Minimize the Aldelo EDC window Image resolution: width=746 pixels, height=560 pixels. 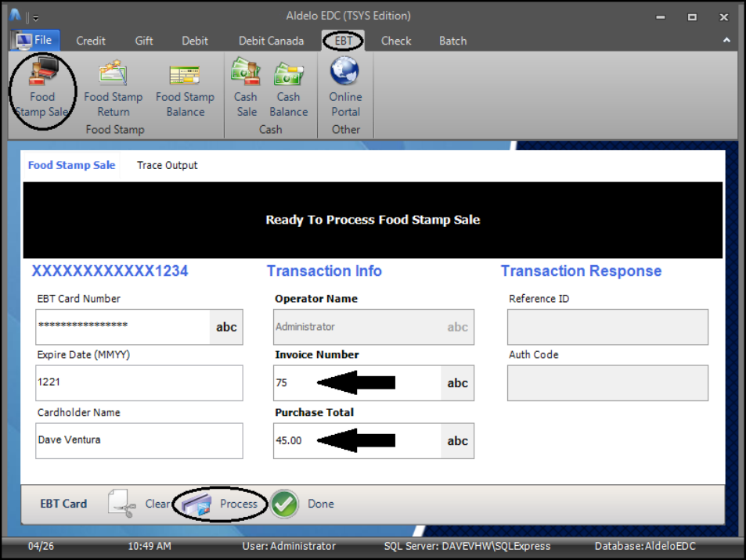[661, 17]
